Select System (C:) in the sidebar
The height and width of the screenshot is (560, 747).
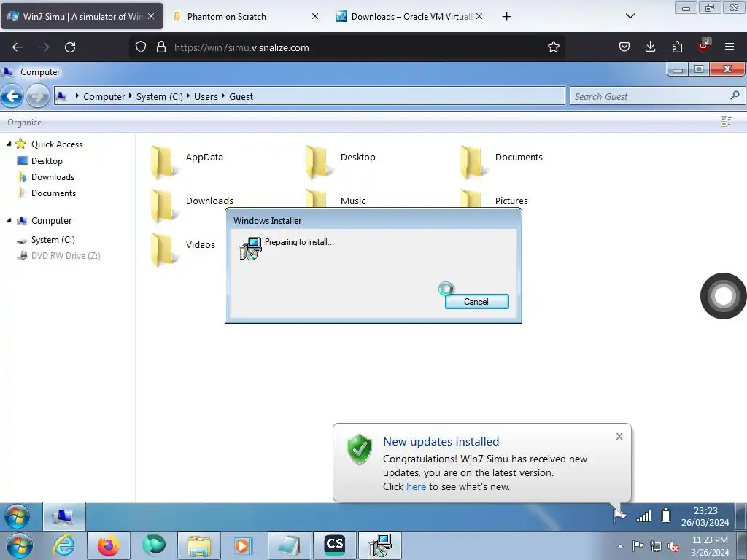(x=53, y=240)
